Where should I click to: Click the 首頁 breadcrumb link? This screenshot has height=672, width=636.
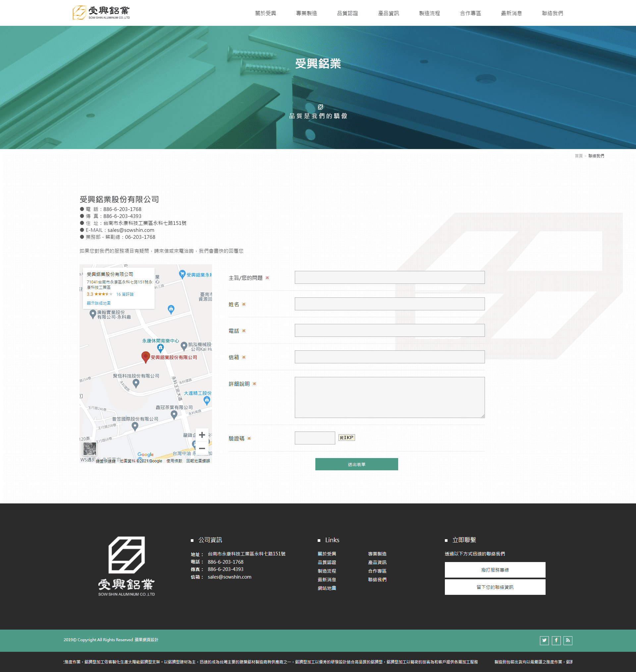pos(578,156)
